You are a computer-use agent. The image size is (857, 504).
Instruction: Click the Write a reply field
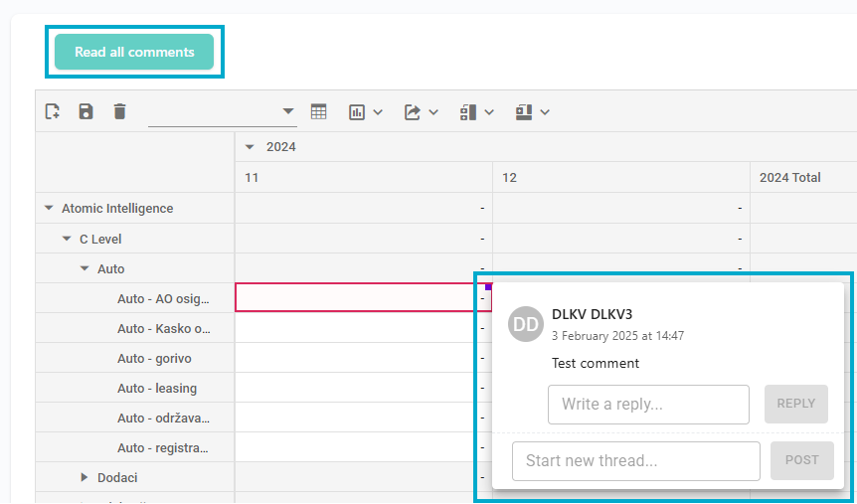pyautogui.click(x=648, y=405)
